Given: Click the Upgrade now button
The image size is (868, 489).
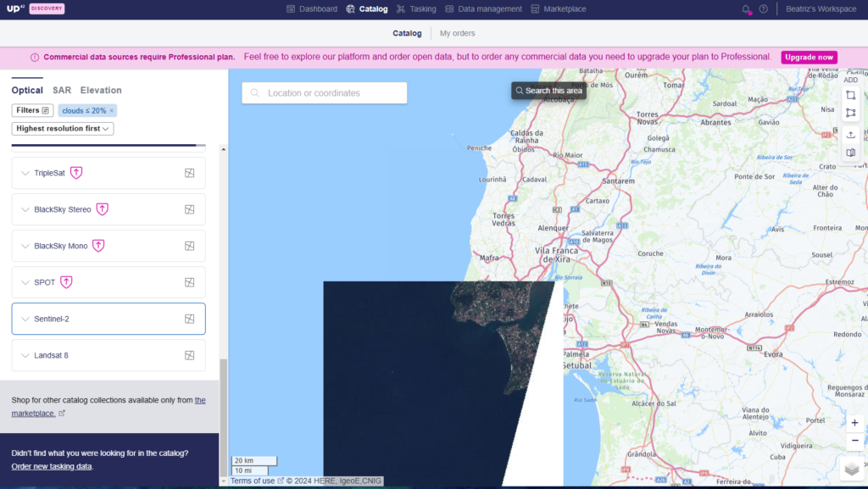Looking at the screenshot, I should (x=809, y=57).
